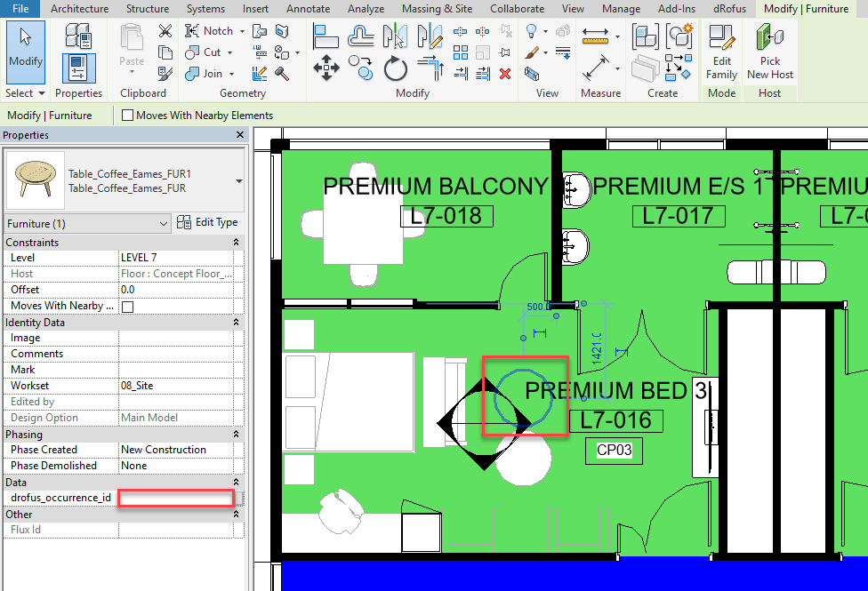Image resolution: width=868 pixels, height=591 pixels.
Task: Toggle Moves With Nearby checkbox in Properties
Action: [x=127, y=307]
